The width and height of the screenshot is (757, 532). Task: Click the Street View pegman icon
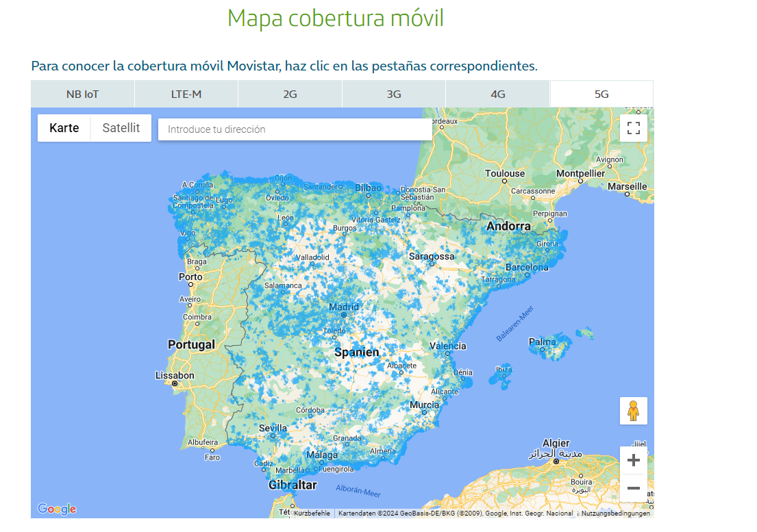coord(634,411)
